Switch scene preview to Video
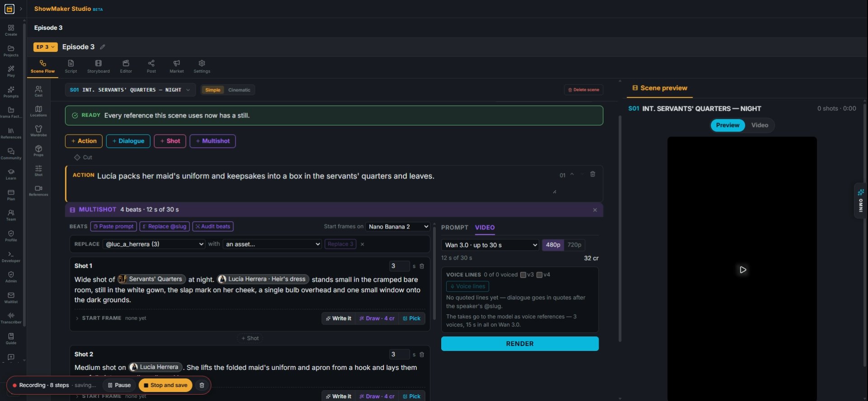Screen dimensions: 868x401 click(759, 125)
